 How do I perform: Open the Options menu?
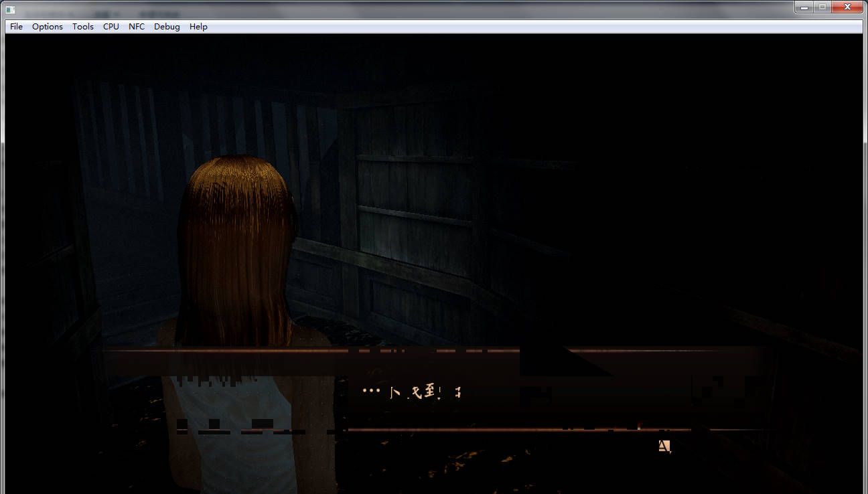pos(48,27)
